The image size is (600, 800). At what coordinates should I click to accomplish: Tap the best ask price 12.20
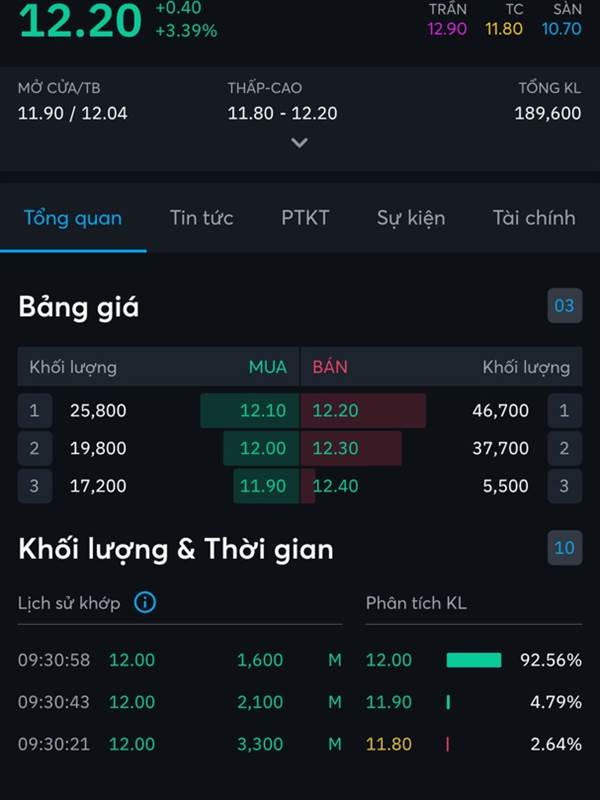point(335,411)
